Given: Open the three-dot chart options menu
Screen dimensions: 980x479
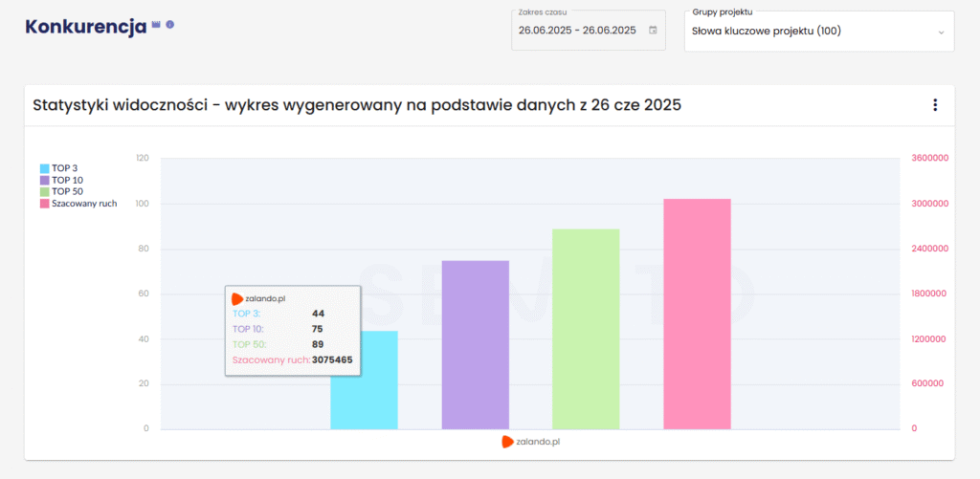Looking at the screenshot, I should (x=935, y=105).
